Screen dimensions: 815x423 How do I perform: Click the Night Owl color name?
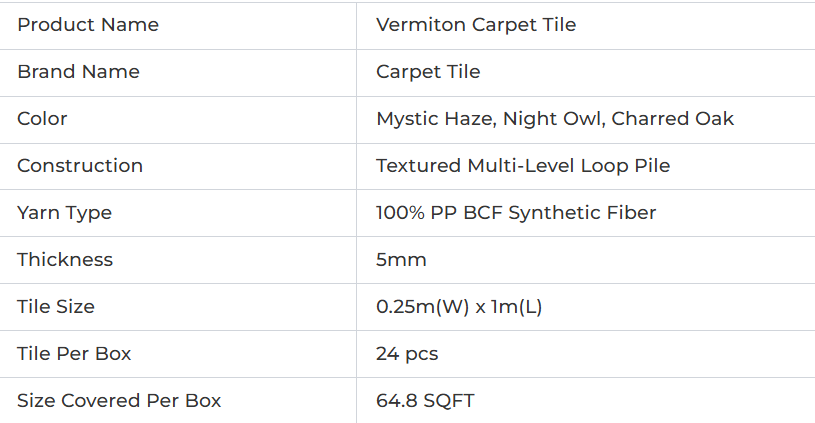551,118
